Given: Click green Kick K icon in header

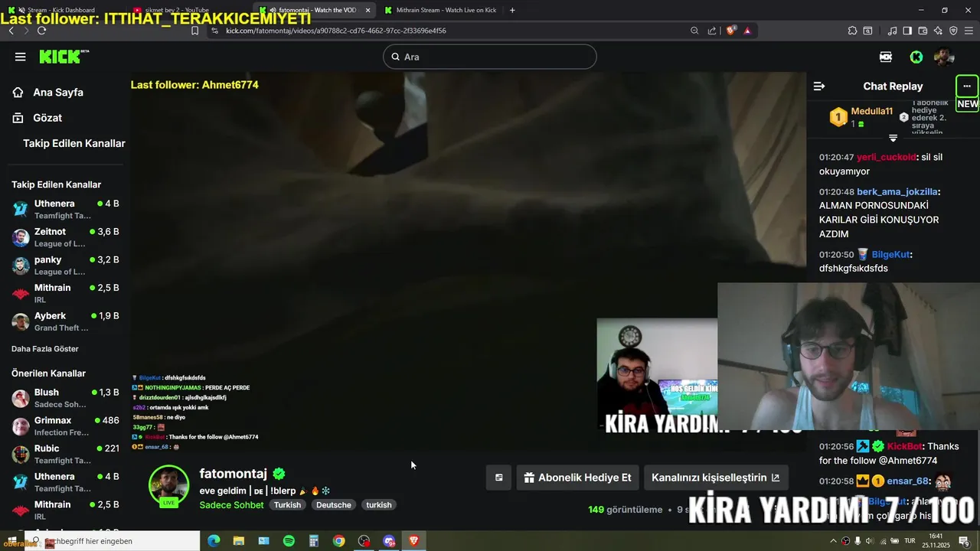Looking at the screenshot, I should 916,57.
